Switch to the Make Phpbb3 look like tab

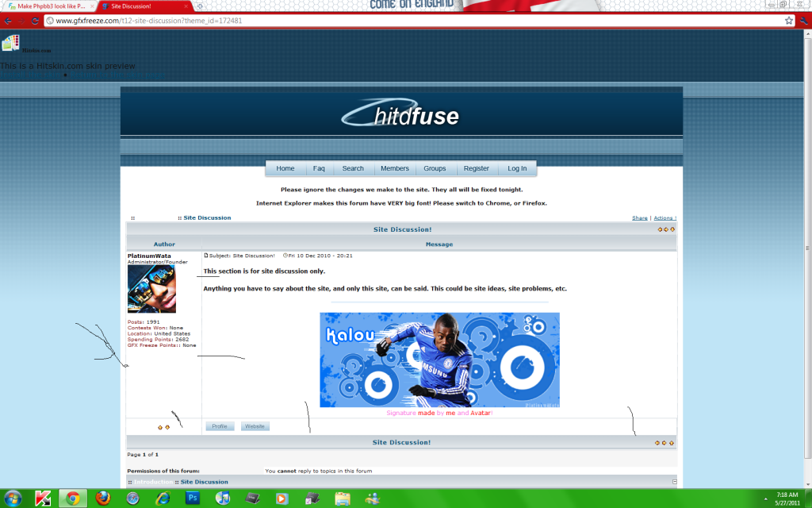(x=48, y=6)
